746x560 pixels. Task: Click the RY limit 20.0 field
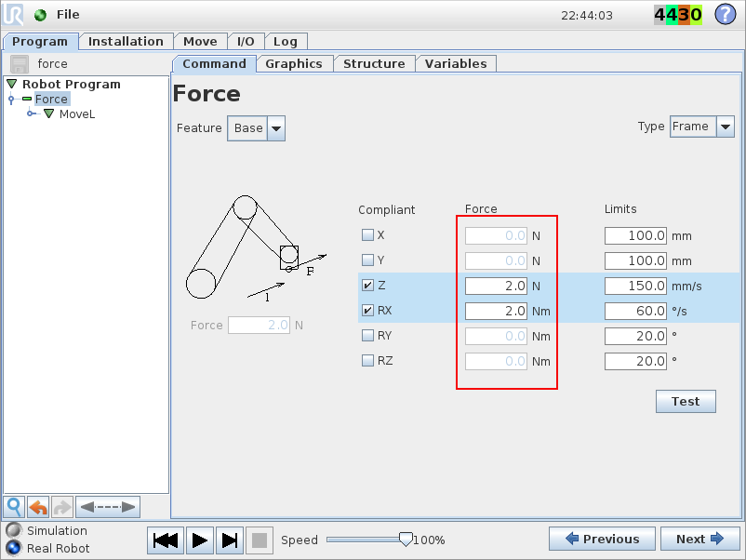(635, 337)
